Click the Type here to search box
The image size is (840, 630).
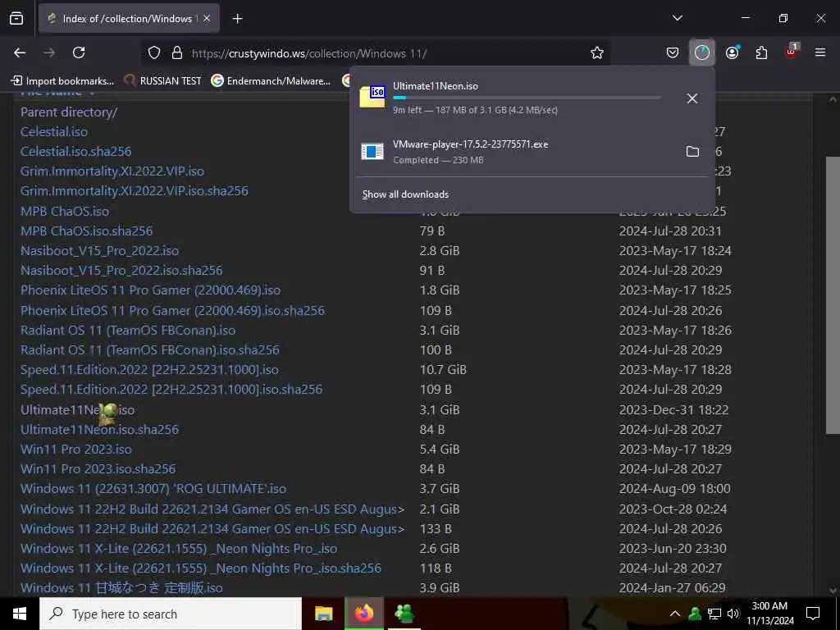coord(171,614)
